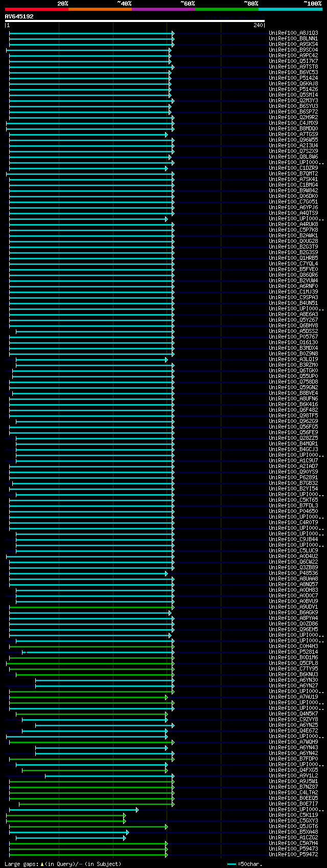Select hit label UniRef100_A9PC42
Image resolution: width=327 pixels, height=868 pixels.
click(x=293, y=56)
